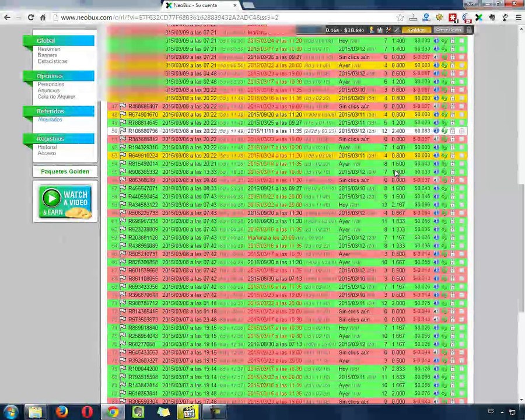Image resolution: width=525 pixels, height=420 pixels.
Task: Open Windows Start menu
Action: [x=10, y=412]
